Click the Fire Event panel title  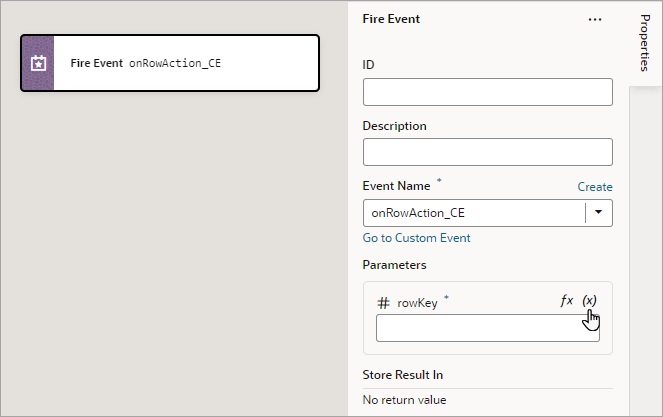[x=391, y=19]
